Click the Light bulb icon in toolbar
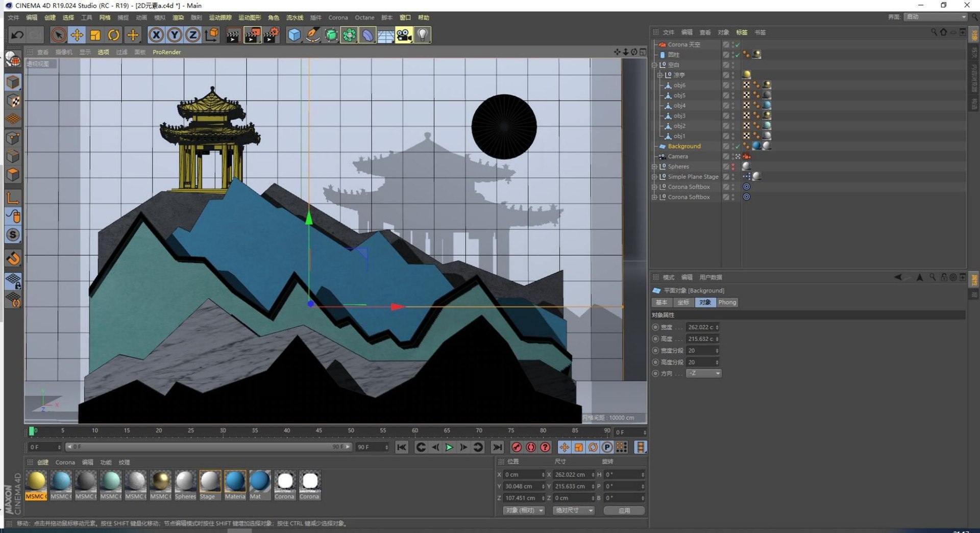The width and height of the screenshot is (980, 533). [423, 35]
